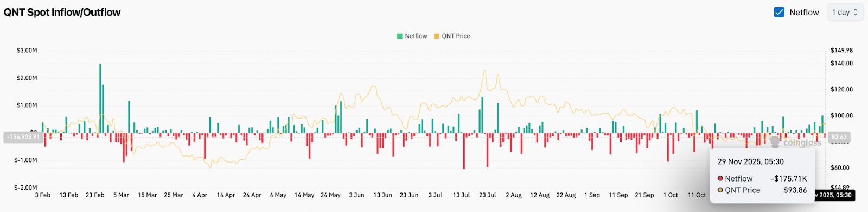Click the 4 Apr date label
The width and height of the screenshot is (868, 212).
(x=200, y=195)
